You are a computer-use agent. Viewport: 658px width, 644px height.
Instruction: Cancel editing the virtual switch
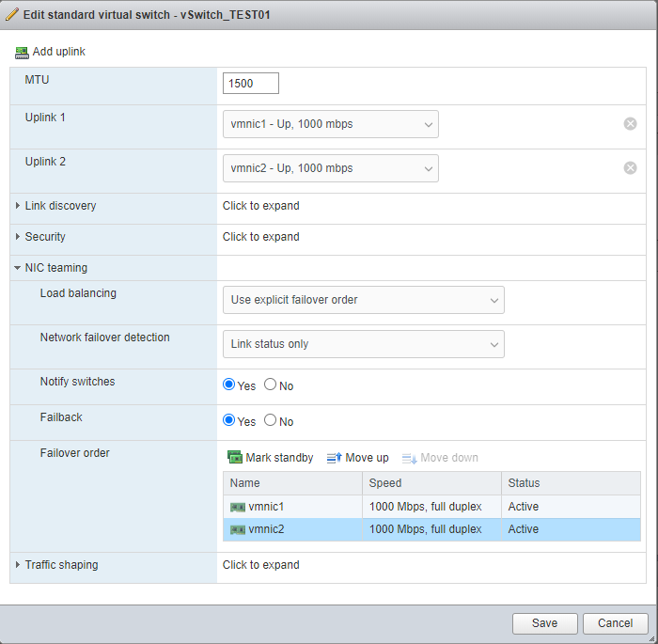(x=615, y=623)
